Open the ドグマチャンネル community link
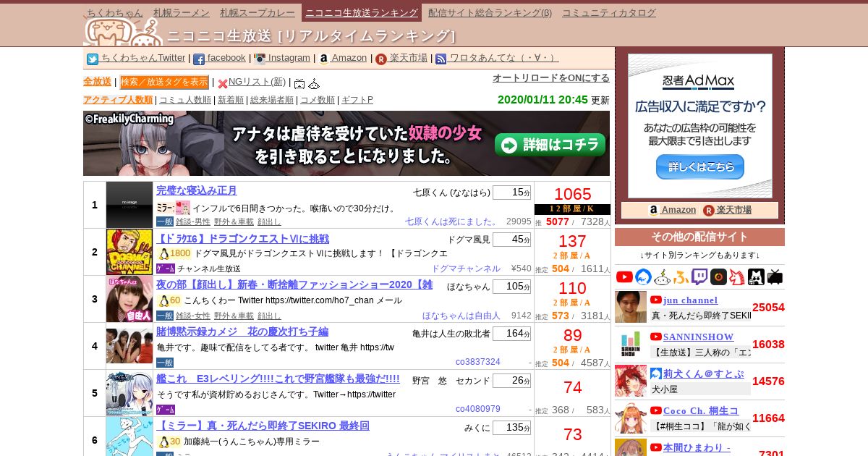This screenshot has height=456, width=868. (466, 269)
